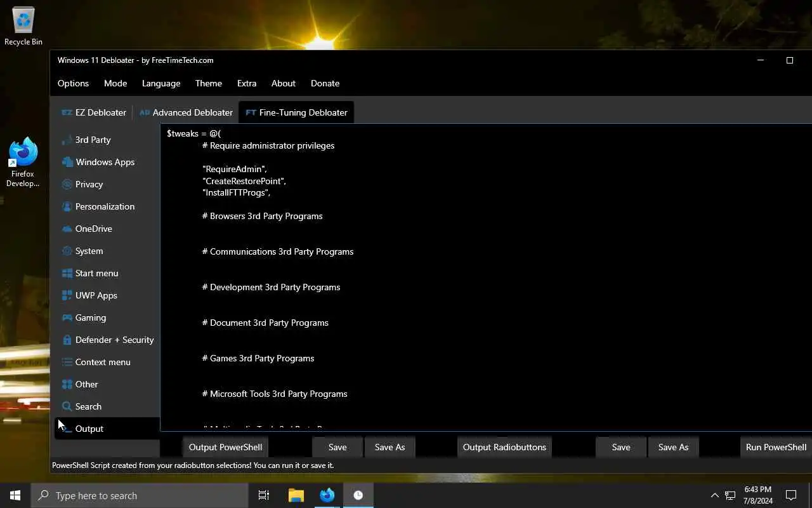Select the Defender + Security lock icon

pos(67,340)
